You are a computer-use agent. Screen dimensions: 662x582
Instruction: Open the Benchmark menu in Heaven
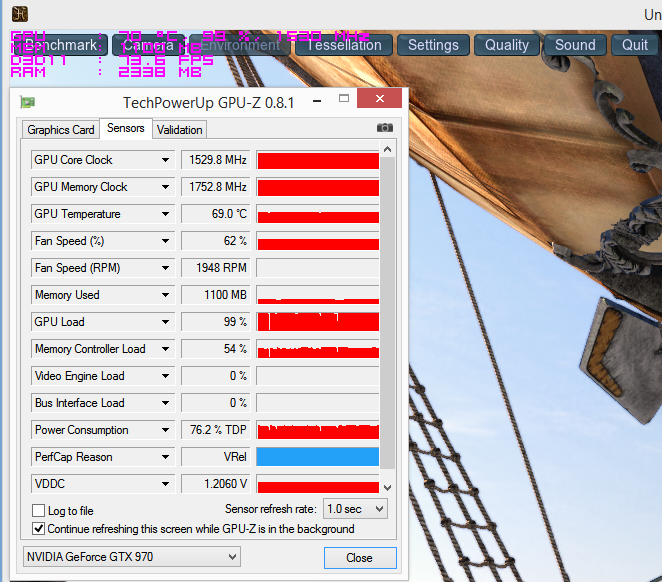[60, 45]
